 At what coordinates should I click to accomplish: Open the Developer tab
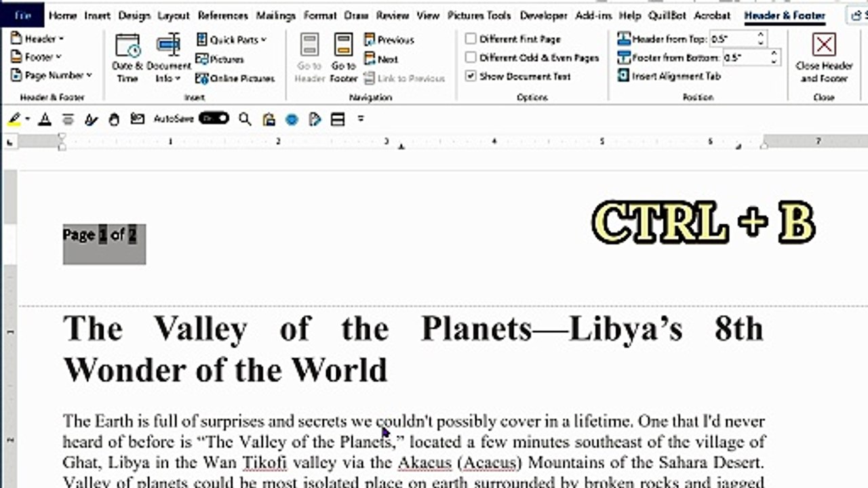[x=544, y=15]
